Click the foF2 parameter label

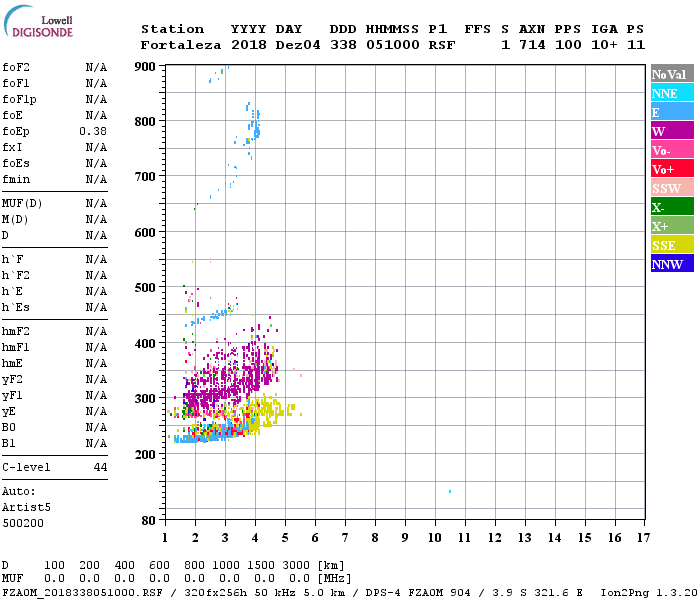[16, 67]
